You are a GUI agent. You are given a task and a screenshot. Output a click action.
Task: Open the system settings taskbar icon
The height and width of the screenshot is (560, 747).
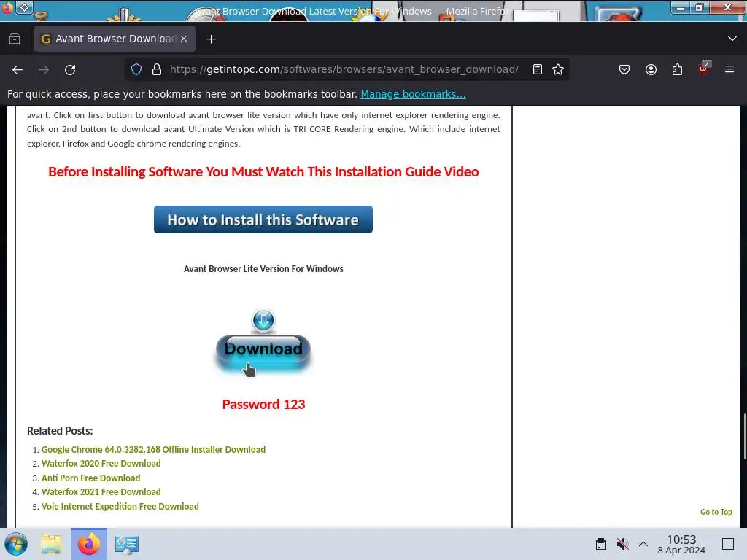coord(126,544)
